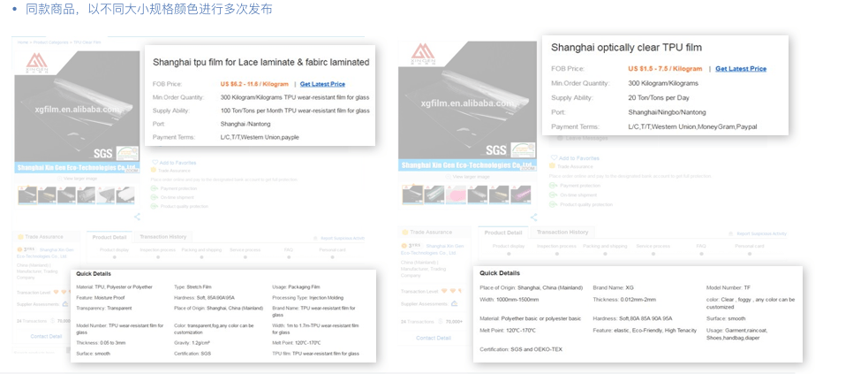Click 'Certification: SGS and OEKO-TEX' text
Screen dimensions: 868x374
[x=520, y=349]
